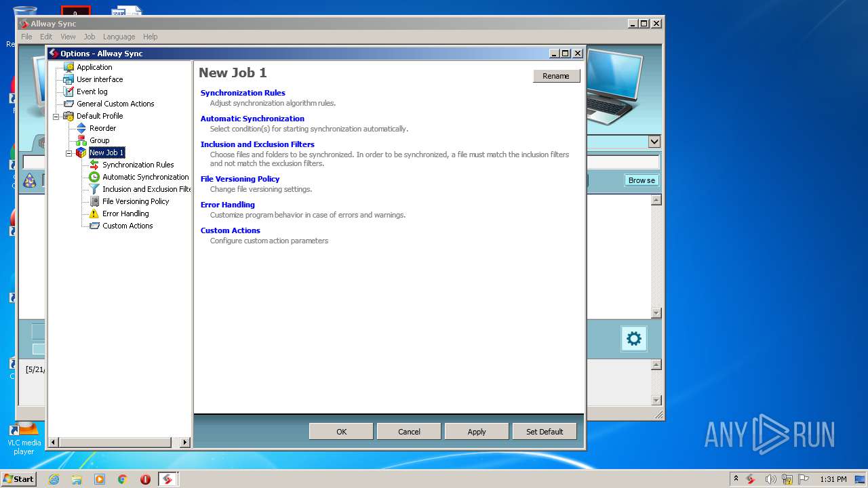
Task: Show hidden system tray icons
Action: tap(736, 479)
